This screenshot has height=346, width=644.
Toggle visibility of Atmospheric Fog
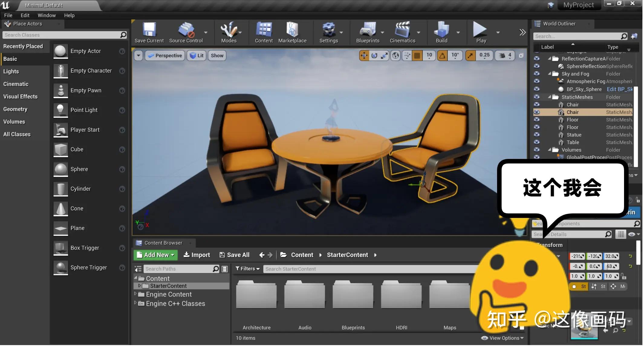tap(537, 81)
